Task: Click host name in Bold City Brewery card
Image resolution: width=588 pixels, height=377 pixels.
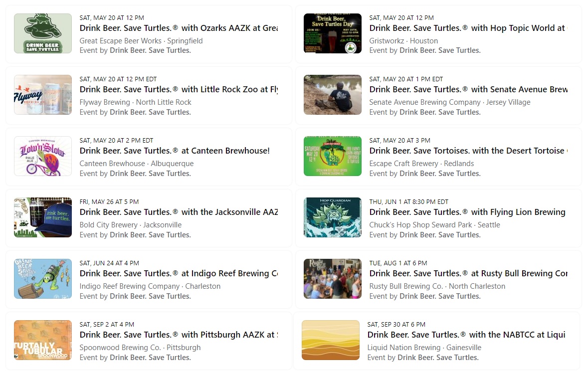Action: point(151,234)
